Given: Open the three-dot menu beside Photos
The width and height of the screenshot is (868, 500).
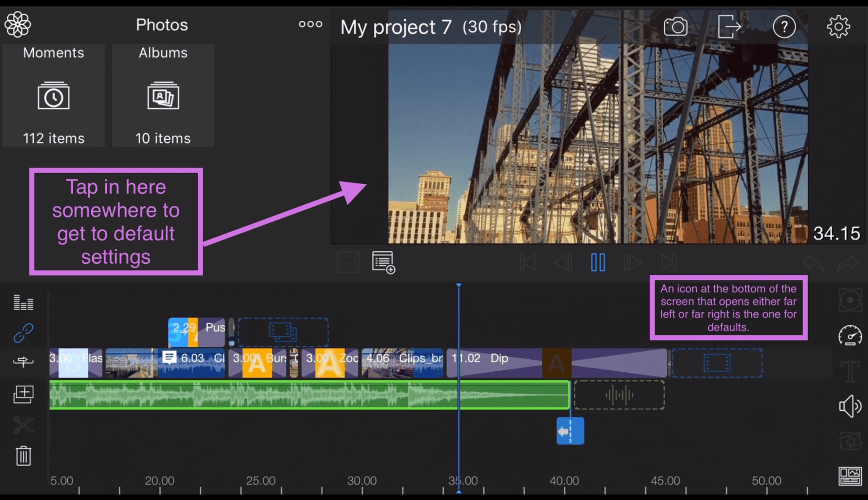Looking at the screenshot, I should pos(310,24).
